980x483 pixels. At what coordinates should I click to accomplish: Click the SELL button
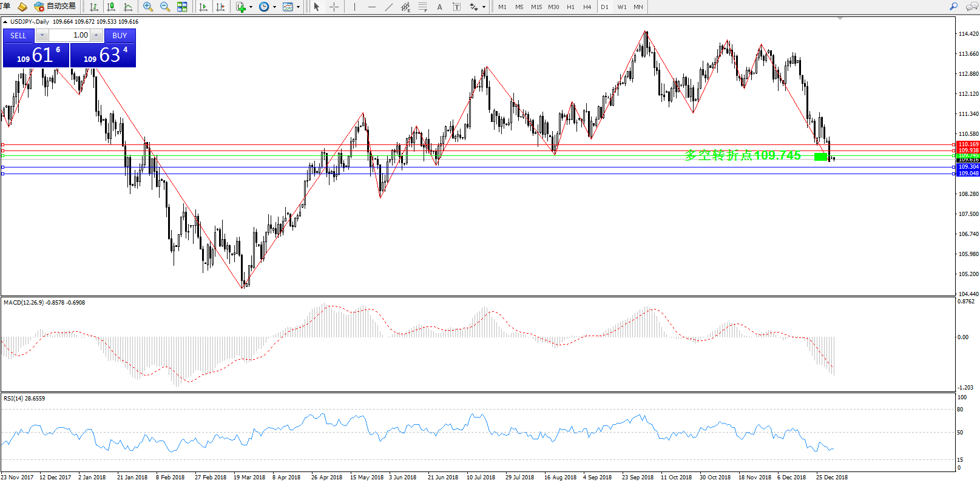click(x=18, y=35)
